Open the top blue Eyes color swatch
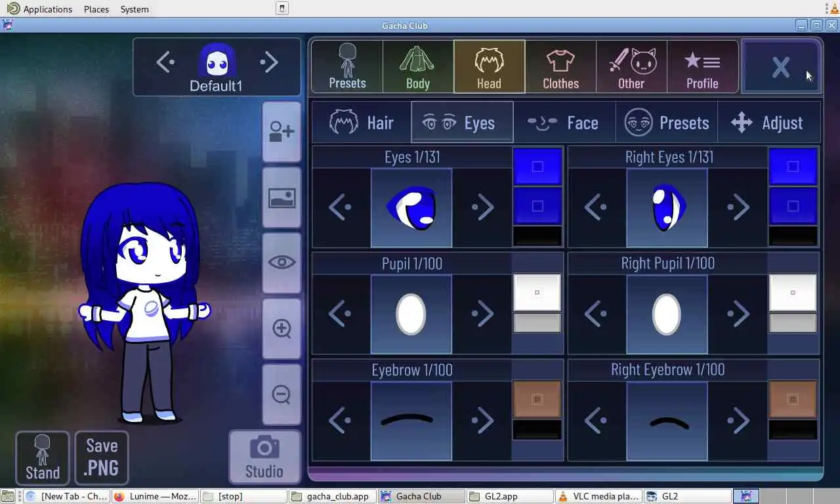Screen dimensions: 840x504 [x=537, y=167]
